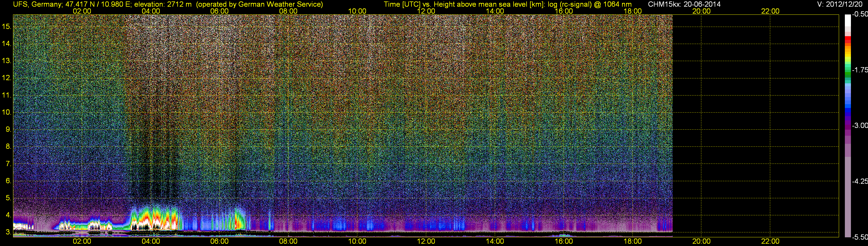Click the '5.' height axis label

point(8,198)
